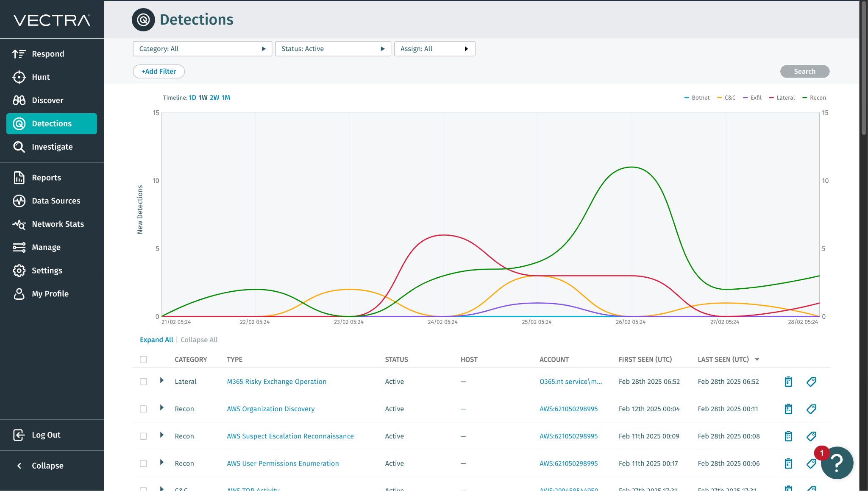The width and height of the screenshot is (868, 491).
Task: Check the M365 Risky Exchange Operation row checkbox
Action: point(143,382)
